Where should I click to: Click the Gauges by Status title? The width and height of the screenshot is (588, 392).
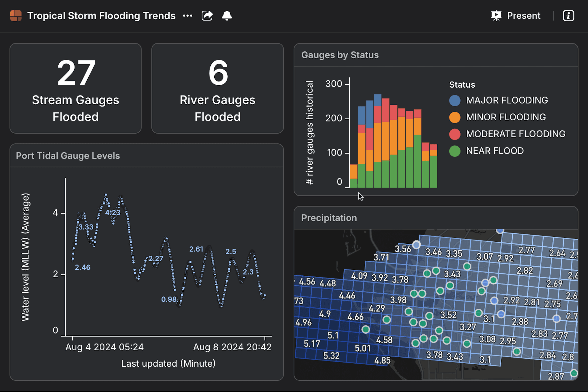point(340,55)
